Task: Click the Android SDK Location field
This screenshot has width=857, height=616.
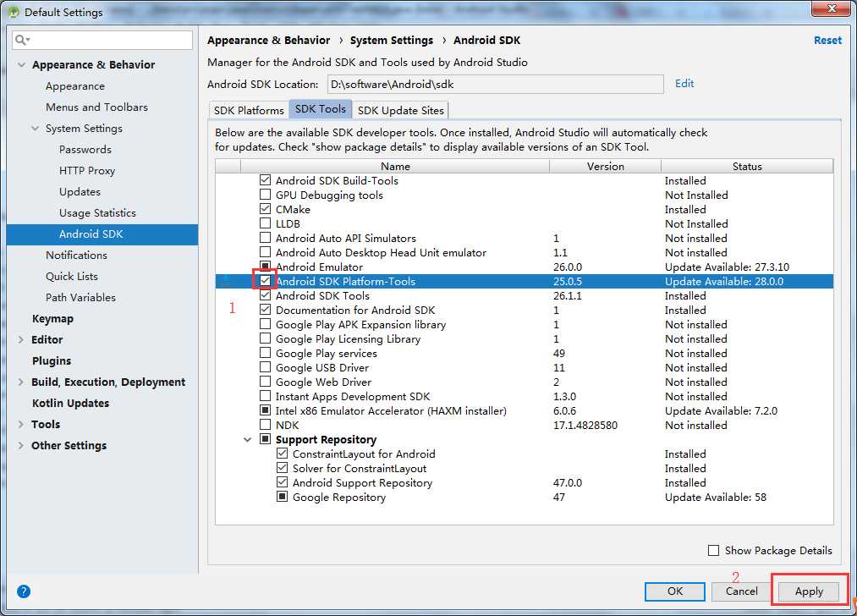Action: coord(495,84)
